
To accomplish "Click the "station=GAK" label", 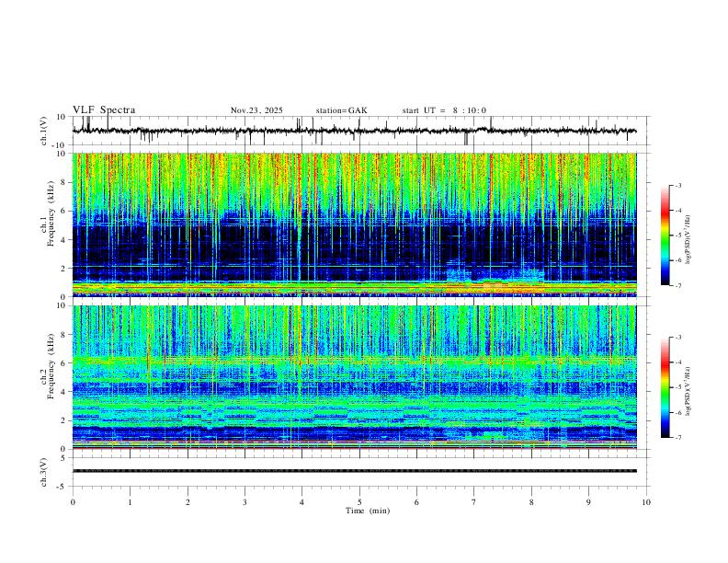I will click(x=341, y=110).
